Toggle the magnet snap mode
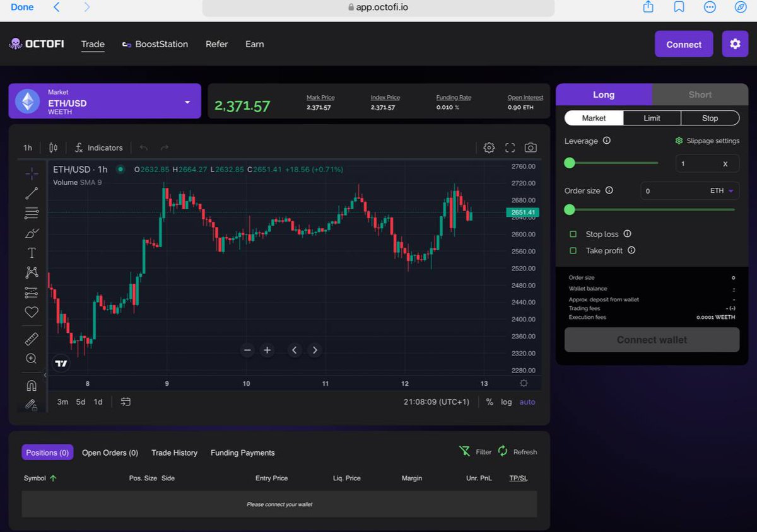Image resolution: width=757 pixels, height=532 pixels. (x=32, y=385)
